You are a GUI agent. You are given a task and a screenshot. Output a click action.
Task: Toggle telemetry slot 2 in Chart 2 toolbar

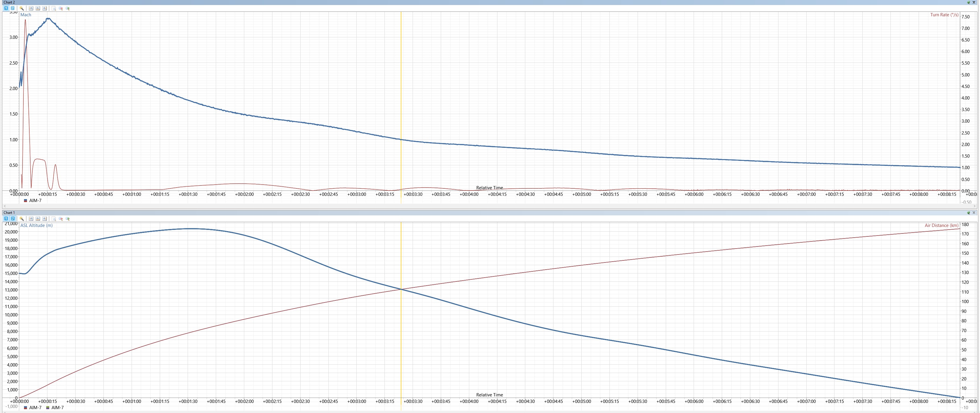(12, 8)
